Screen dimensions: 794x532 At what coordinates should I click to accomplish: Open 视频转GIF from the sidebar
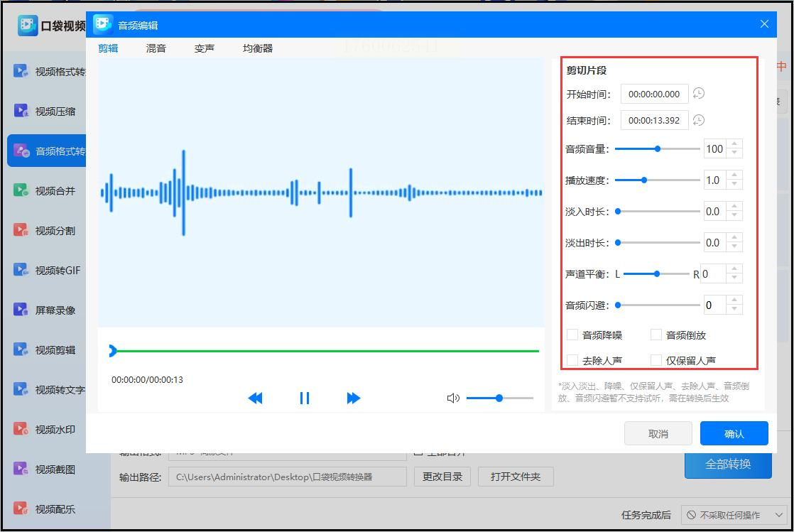click(x=45, y=271)
